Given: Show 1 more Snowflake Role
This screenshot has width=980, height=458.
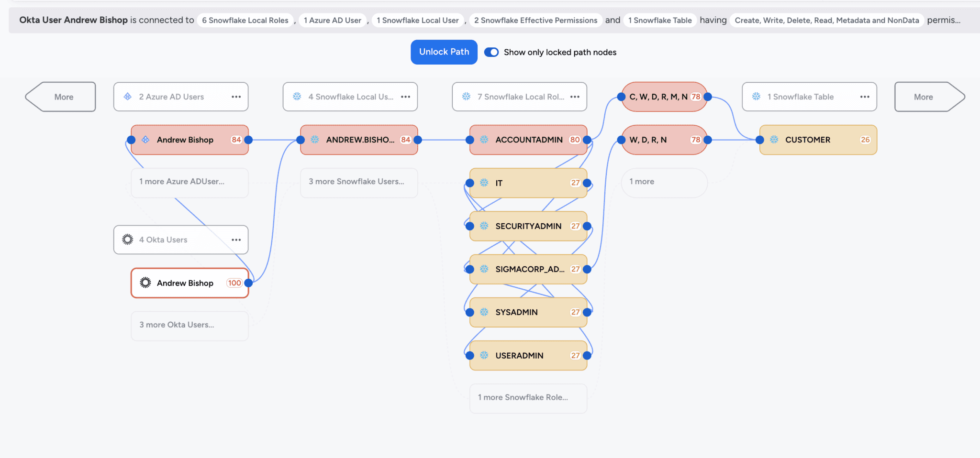Looking at the screenshot, I should 528,398.
